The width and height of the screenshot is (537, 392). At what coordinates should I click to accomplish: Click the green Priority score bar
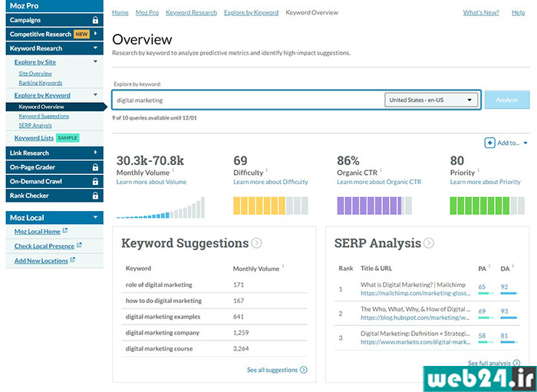(x=487, y=206)
